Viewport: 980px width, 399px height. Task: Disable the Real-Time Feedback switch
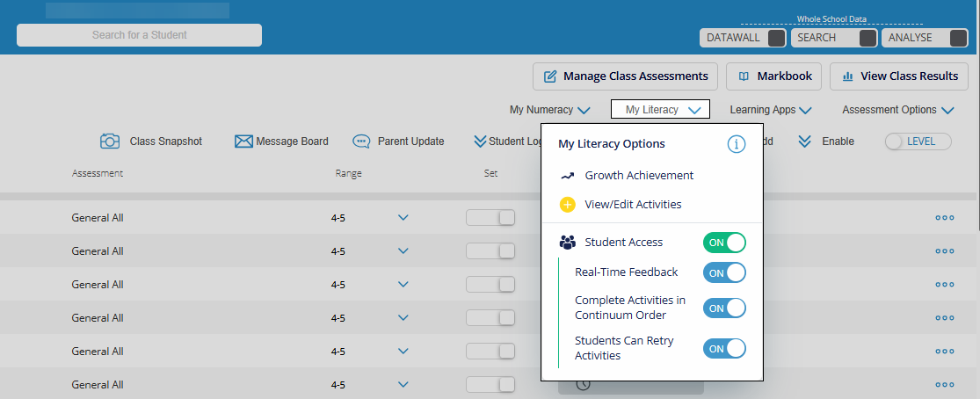pyautogui.click(x=724, y=272)
